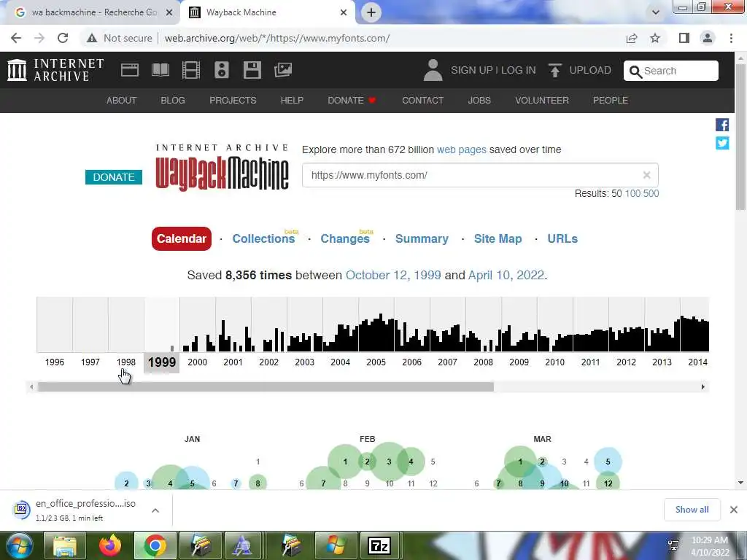
Task: Open the Video film icon
Action: click(x=190, y=70)
